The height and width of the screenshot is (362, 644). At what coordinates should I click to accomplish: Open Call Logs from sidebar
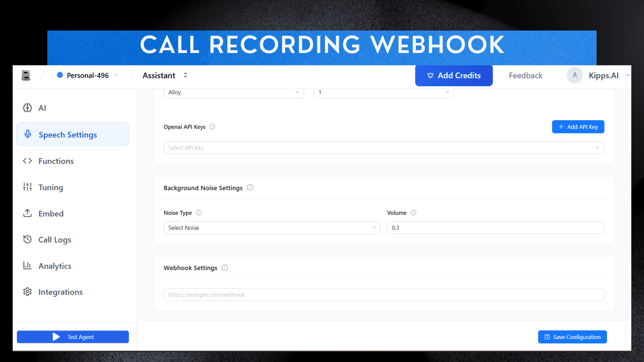pyautogui.click(x=54, y=239)
